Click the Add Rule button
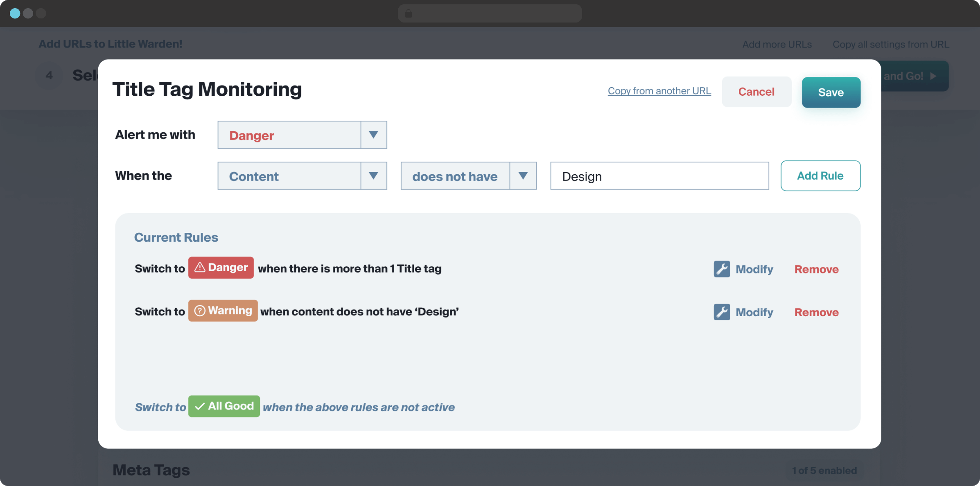The height and width of the screenshot is (486, 980). [820, 175]
